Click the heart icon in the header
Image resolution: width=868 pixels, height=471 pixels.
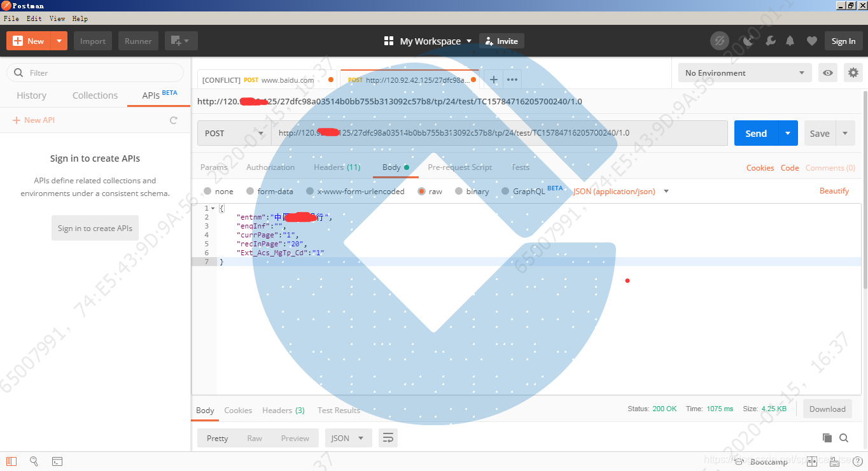coord(811,40)
